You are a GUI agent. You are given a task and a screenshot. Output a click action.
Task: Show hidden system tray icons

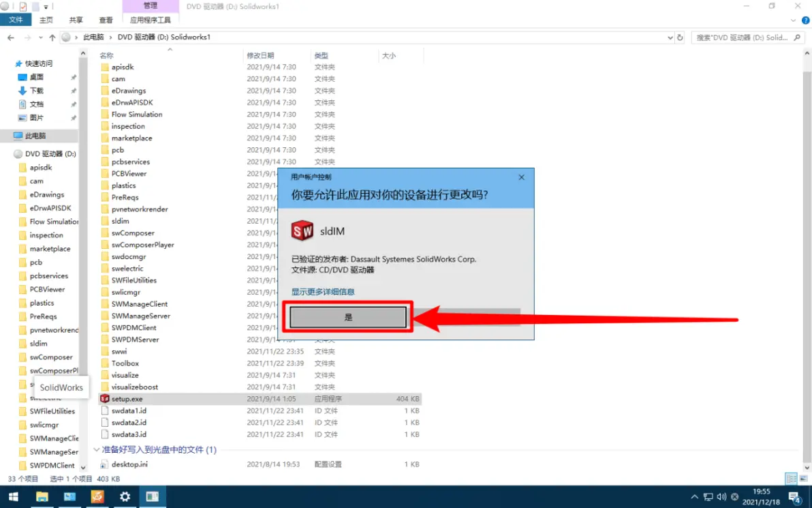tap(695, 497)
